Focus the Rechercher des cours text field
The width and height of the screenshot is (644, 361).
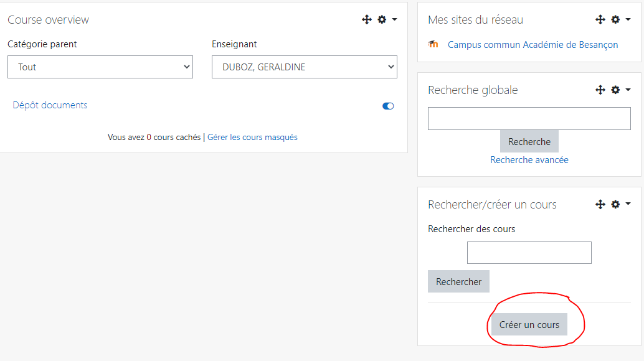[x=529, y=253]
